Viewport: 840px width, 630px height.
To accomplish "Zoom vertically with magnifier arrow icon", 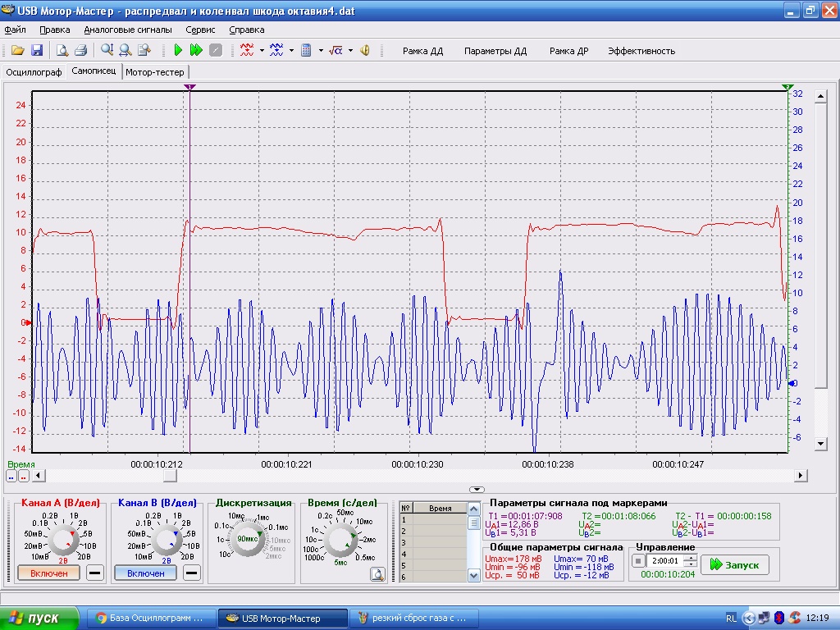I will pyautogui.click(x=107, y=50).
